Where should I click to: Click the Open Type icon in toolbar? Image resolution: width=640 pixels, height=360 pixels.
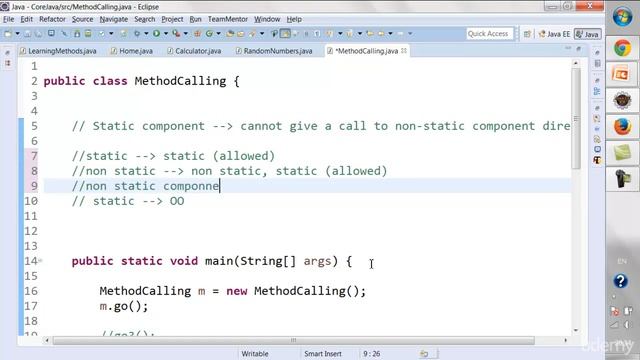(x=230, y=33)
